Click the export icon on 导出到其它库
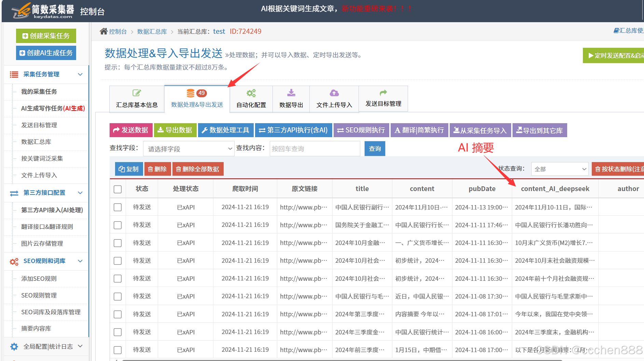The width and height of the screenshot is (644, 361). click(x=519, y=130)
